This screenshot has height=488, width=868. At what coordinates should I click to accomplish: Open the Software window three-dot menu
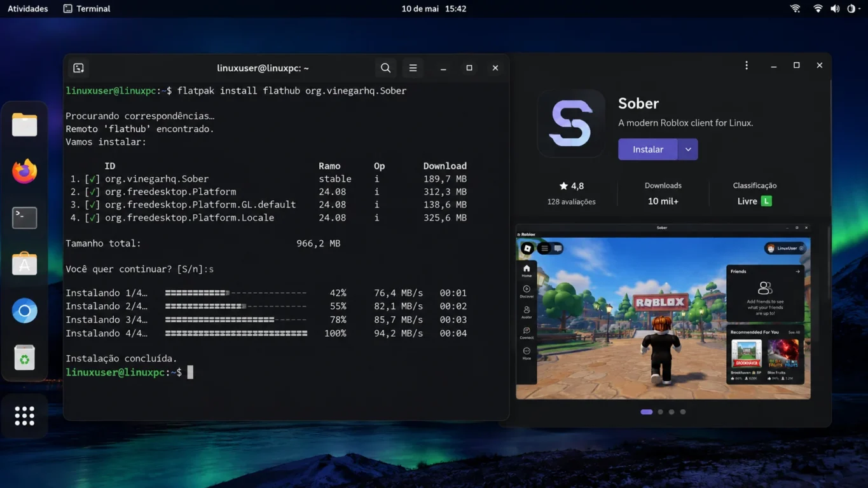tap(747, 65)
